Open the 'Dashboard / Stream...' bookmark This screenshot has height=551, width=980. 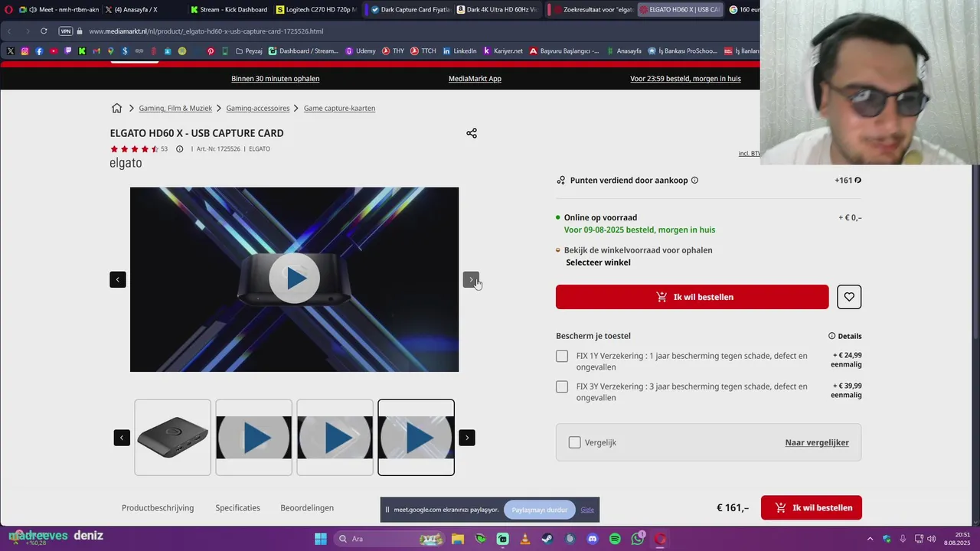(303, 51)
